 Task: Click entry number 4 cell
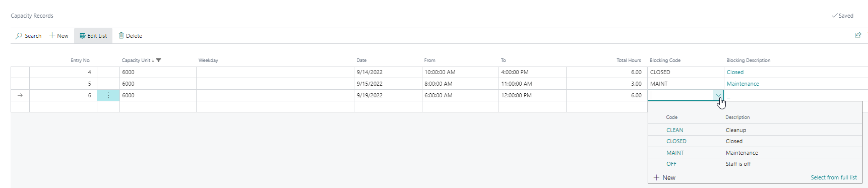pos(63,72)
